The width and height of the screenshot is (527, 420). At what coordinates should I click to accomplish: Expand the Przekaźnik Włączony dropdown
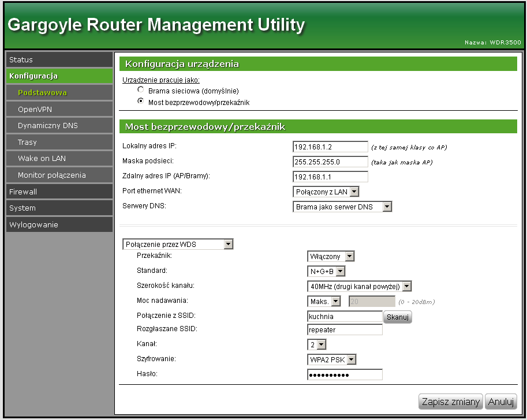(x=331, y=257)
